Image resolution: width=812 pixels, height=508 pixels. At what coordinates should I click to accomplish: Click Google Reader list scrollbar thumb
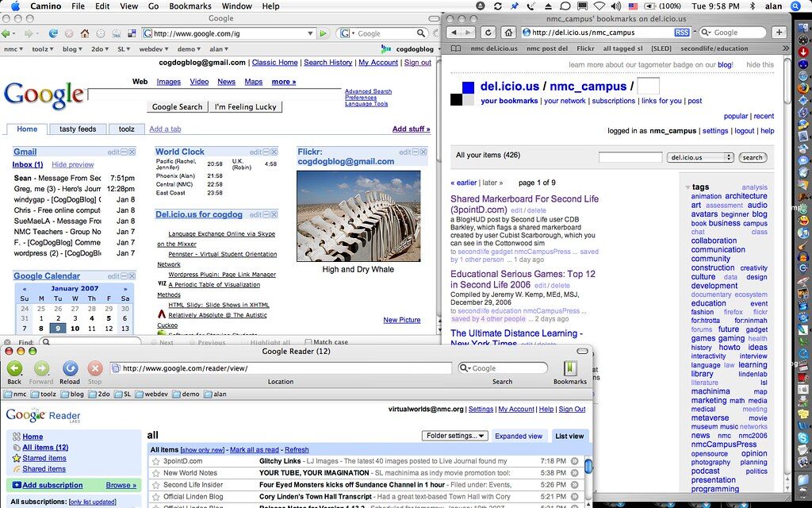(588, 466)
